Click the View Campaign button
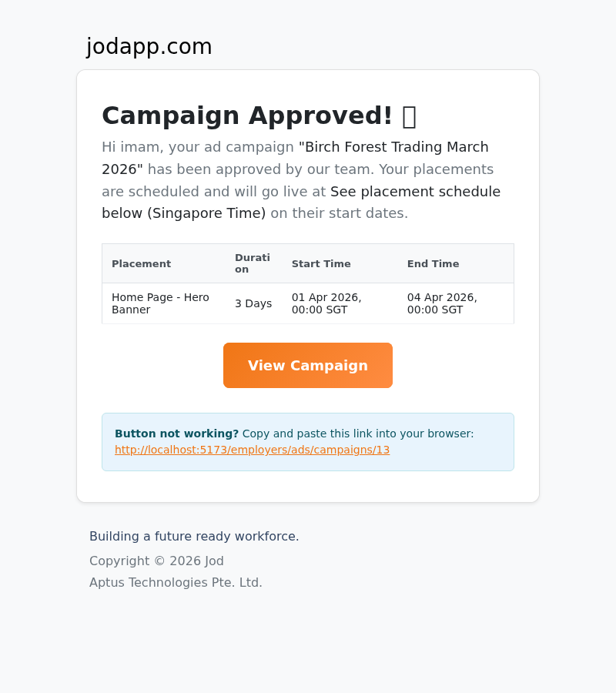 coord(307,365)
